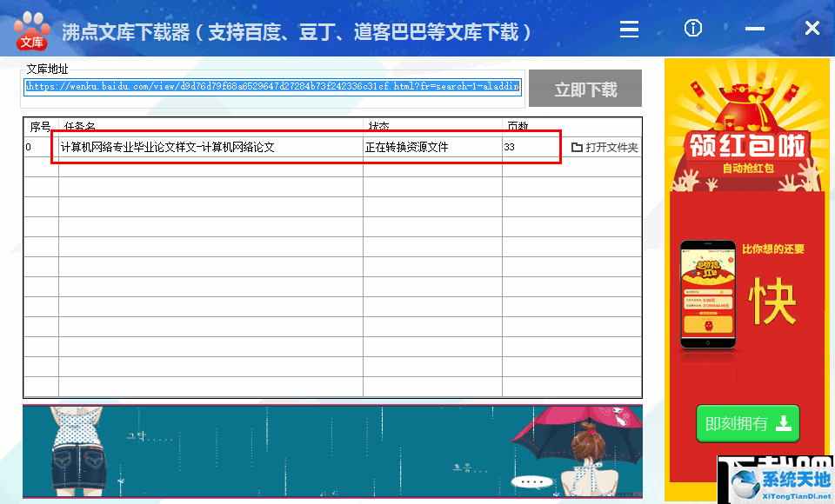Select task 计算机网络专业毕业论文样文
This screenshot has height=504, width=835.
167,147
